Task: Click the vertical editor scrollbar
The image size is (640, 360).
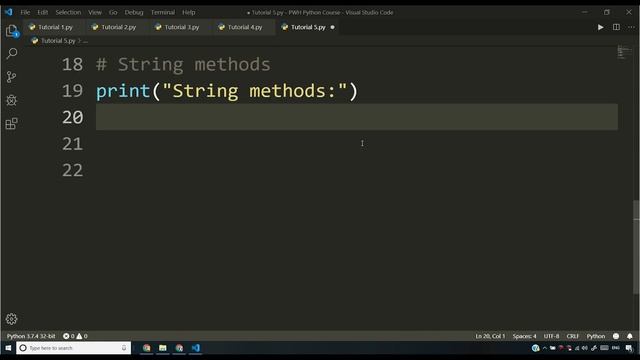Action: (636, 247)
